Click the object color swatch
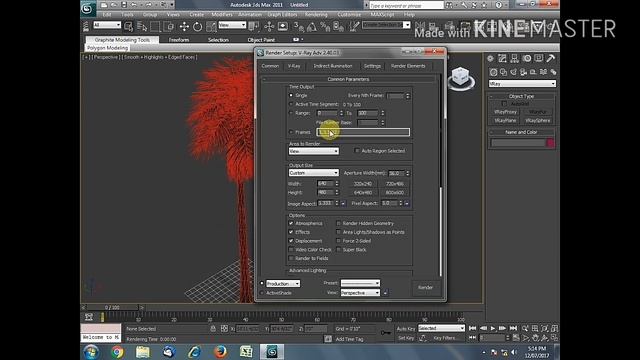640x360 pixels. tap(550, 143)
